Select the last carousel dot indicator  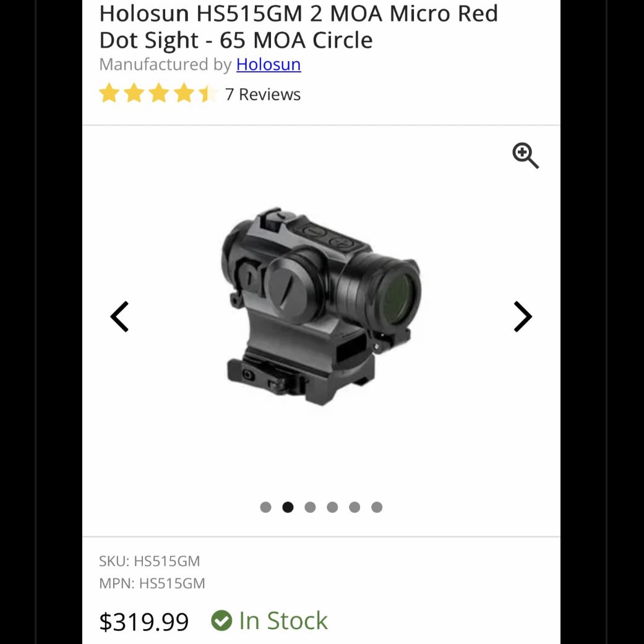[x=377, y=507]
